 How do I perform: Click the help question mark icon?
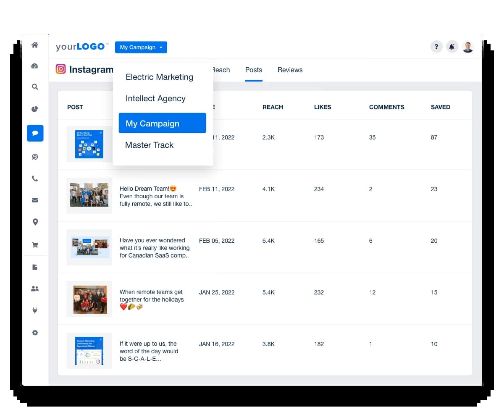(436, 47)
